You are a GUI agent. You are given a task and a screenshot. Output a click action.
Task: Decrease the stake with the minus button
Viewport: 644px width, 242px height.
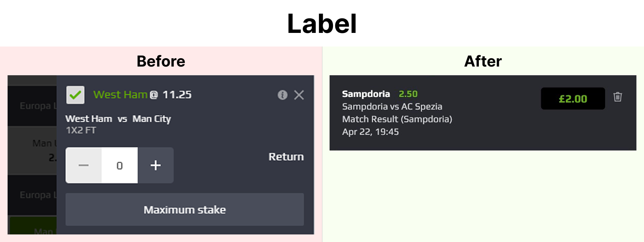pos(84,165)
